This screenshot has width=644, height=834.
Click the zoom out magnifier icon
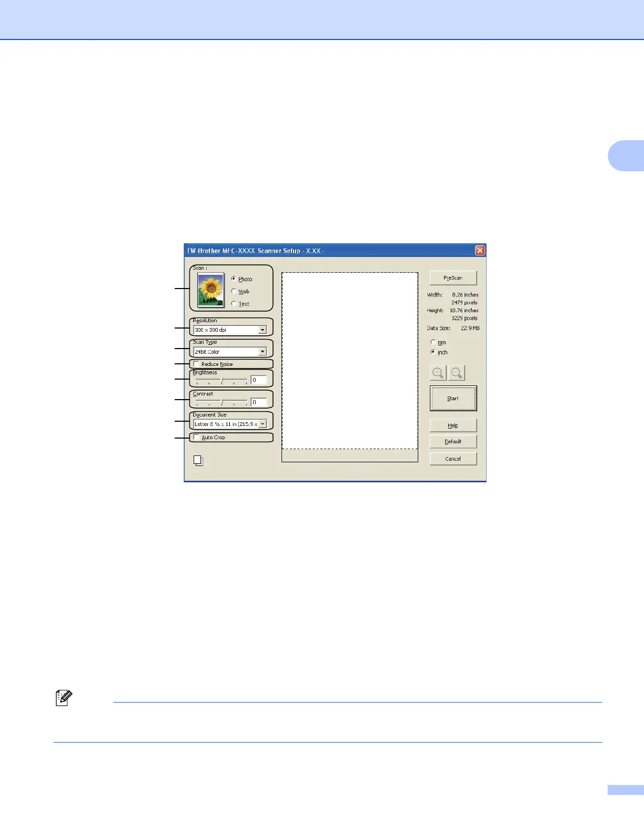coord(457,373)
